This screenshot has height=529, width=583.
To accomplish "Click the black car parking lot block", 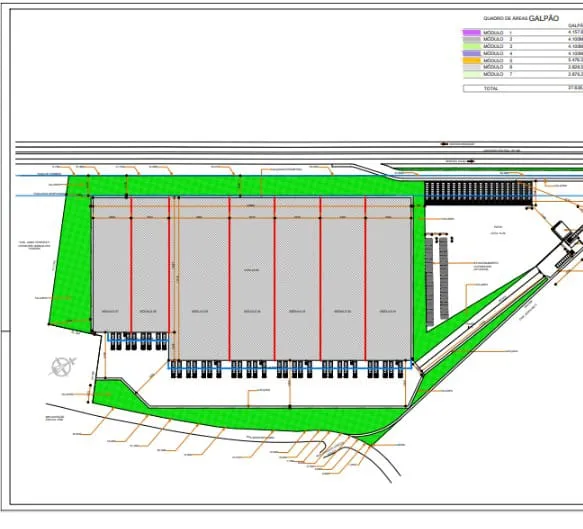I will (479, 193).
